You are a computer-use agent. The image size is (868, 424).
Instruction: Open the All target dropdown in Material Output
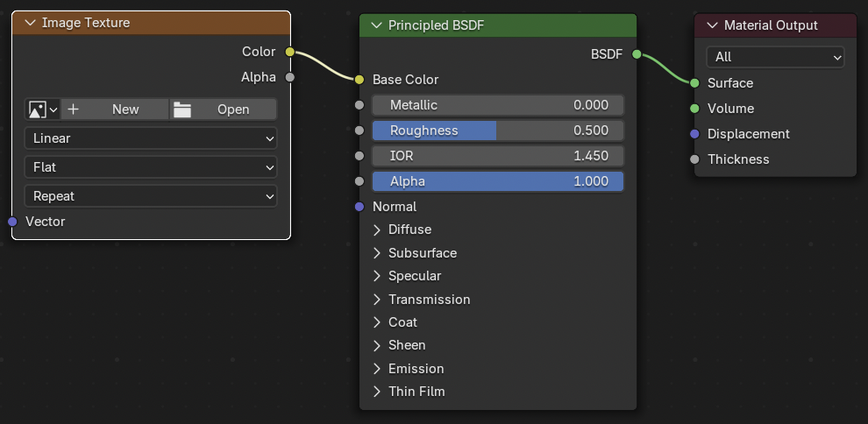775,57
